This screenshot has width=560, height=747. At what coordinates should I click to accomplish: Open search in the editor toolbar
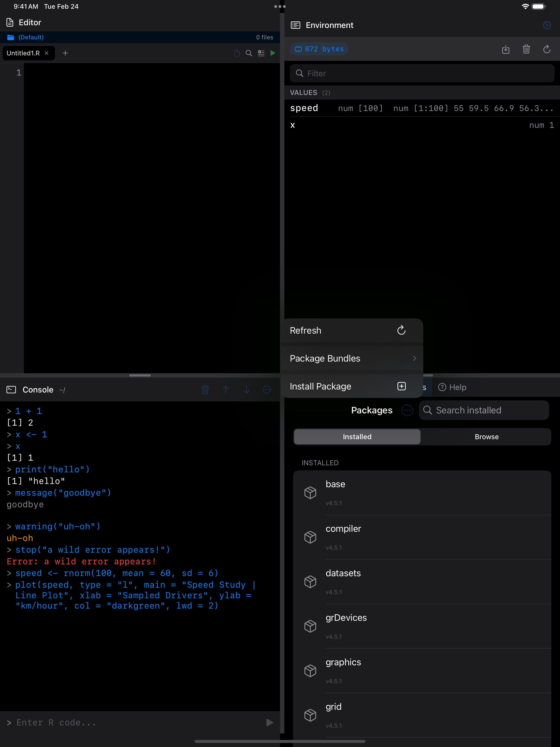click(249, 53)
